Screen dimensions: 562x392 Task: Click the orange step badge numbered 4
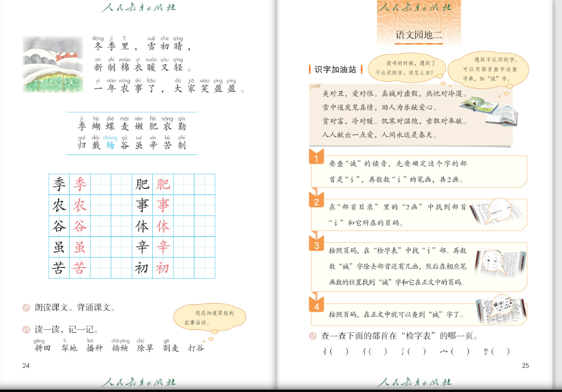point(317,305)
